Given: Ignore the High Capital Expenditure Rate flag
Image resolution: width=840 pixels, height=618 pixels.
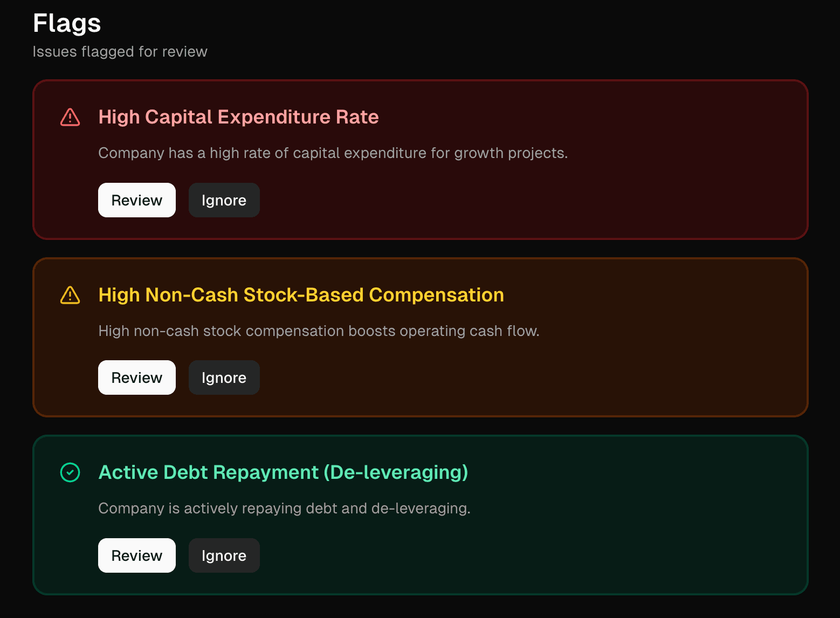Looking at the screenshot, I should pos(224,200).
